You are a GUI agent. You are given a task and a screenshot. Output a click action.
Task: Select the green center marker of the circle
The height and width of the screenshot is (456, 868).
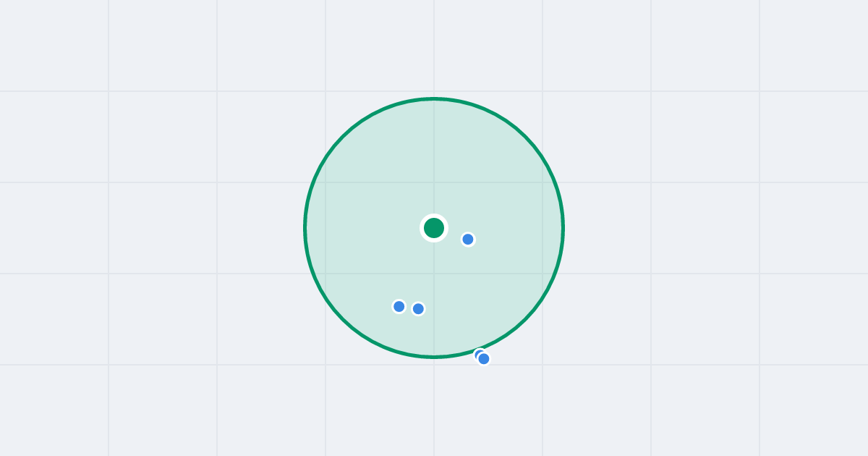coord(434,228)
